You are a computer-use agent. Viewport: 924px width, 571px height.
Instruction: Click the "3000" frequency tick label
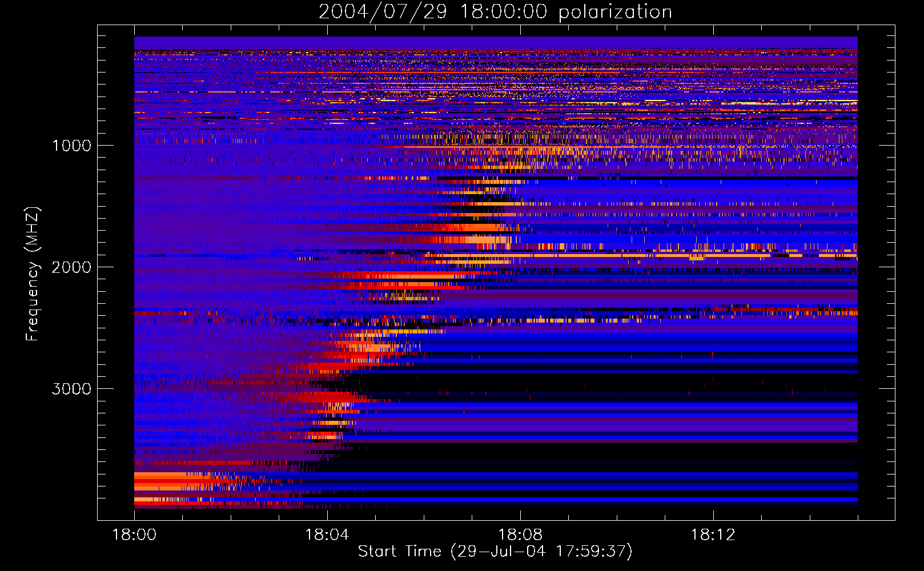pyautogui.click(x=71, y=389)
